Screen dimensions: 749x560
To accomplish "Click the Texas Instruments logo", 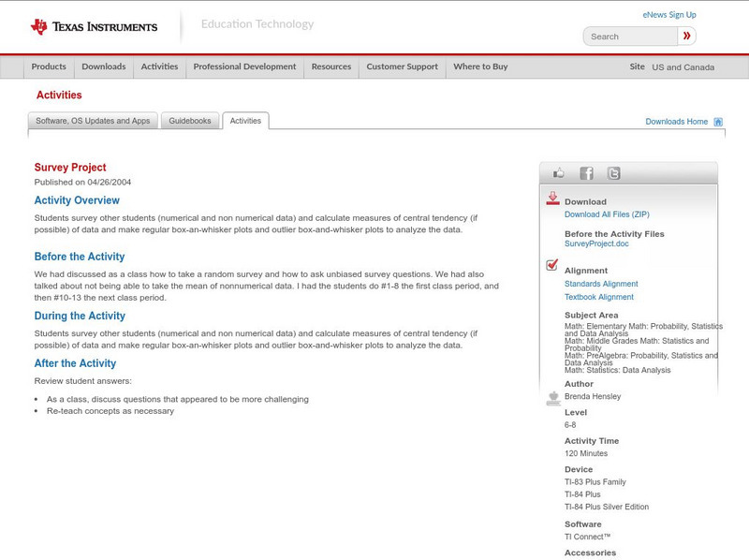I will pyautogui.click(x=94, y=27).
